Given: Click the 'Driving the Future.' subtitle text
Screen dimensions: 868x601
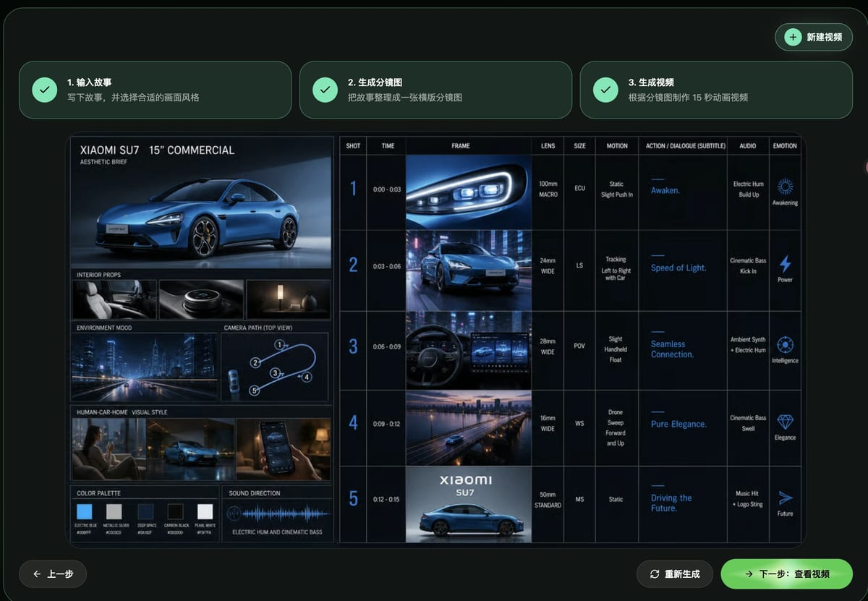Looking at the screenshot, I should (x=671, y=503).
